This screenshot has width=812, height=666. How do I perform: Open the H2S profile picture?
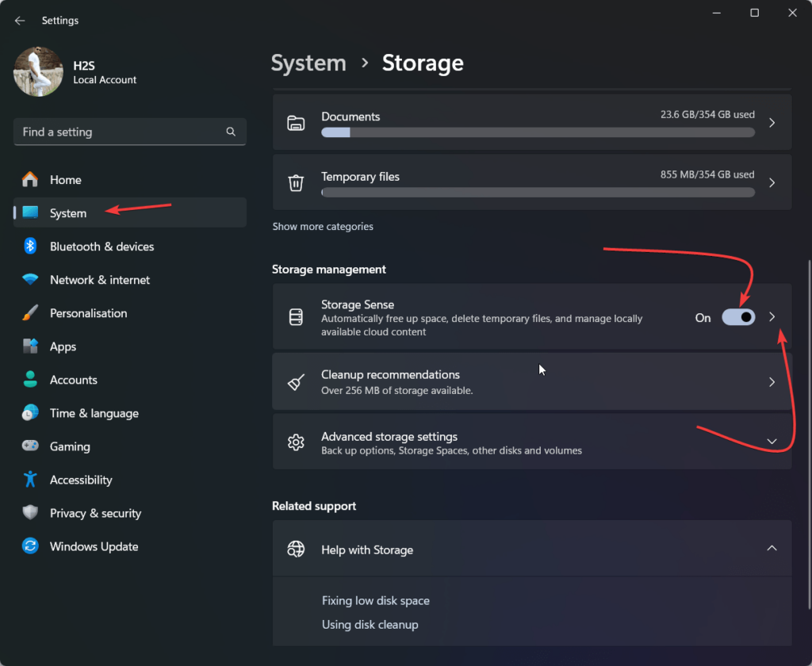pos(38,71)
